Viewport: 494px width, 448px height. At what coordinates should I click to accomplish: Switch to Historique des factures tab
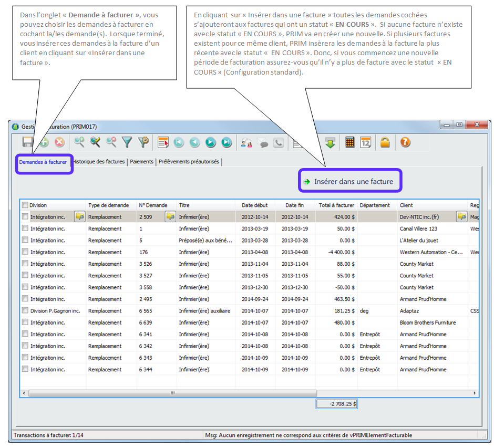point(99,162)
